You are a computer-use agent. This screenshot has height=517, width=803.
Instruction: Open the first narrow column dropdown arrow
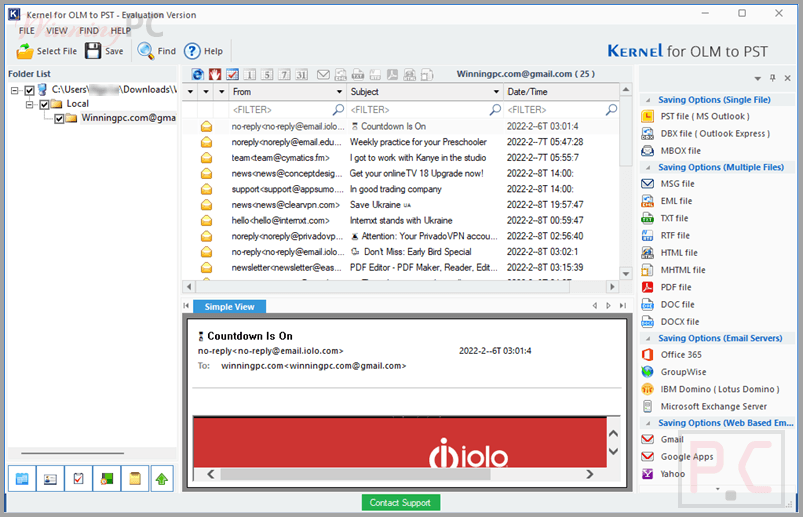[191, 92]
